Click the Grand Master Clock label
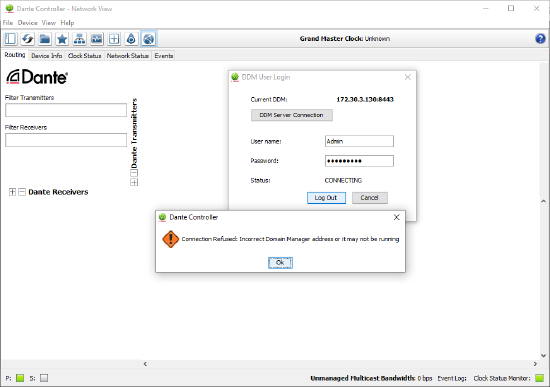550x387 pixels. pyautogui.click(x=331, y=39)
